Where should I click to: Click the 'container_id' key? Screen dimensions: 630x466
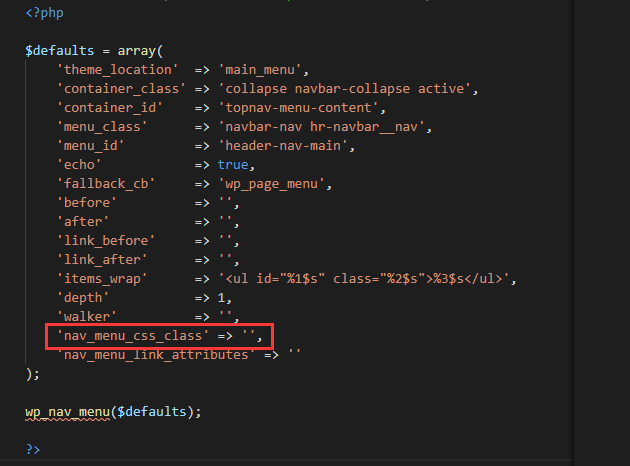(110, 108)
